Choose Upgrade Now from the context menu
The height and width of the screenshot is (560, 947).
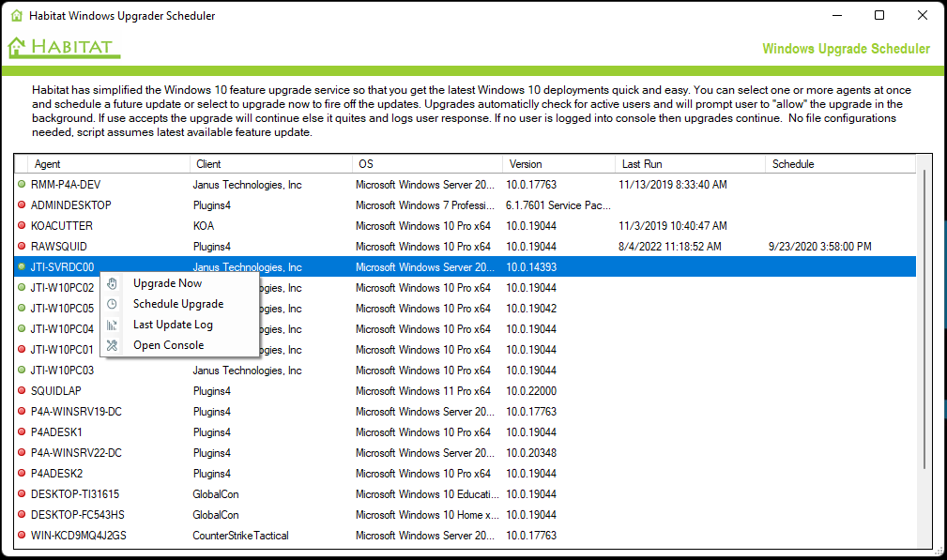pyautogui.click(x=167, y=282)
